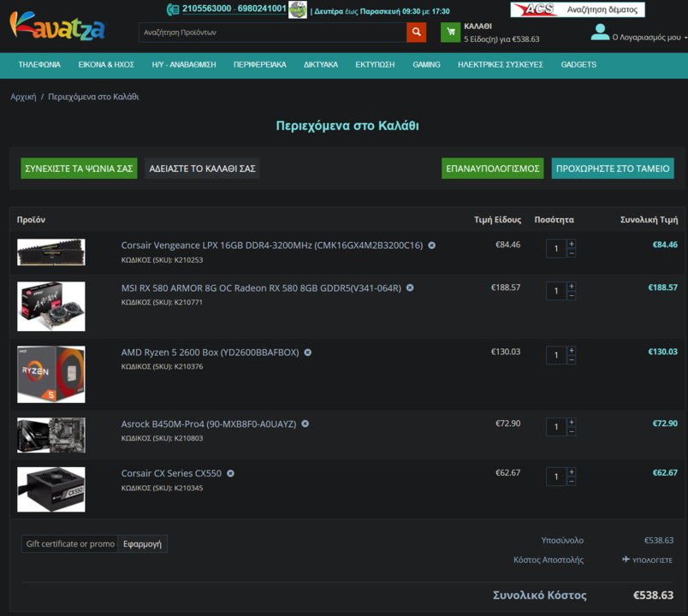
Task: Open ΤΗΛΕΦΩΝΙΑ menu
Action: (x=39, y=64)
